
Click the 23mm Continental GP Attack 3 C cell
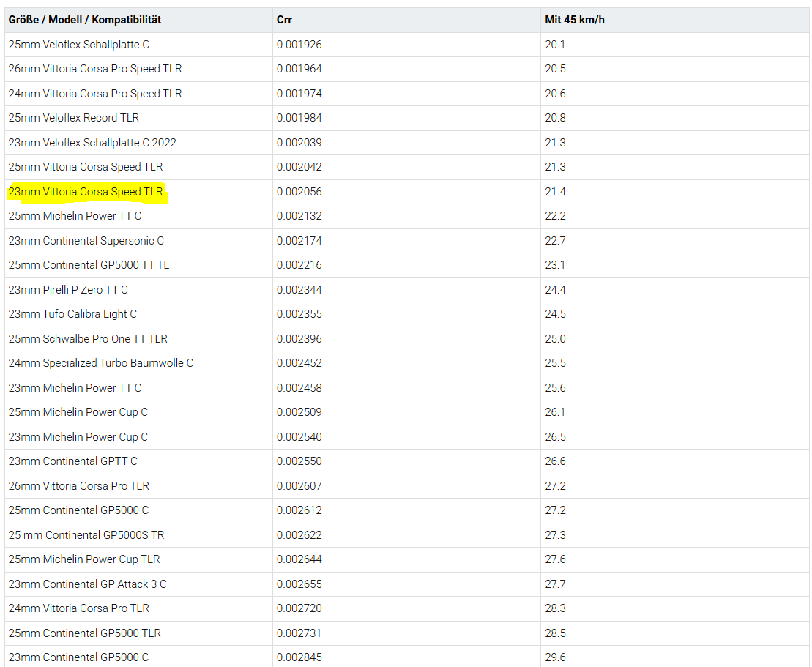point(88,584)
